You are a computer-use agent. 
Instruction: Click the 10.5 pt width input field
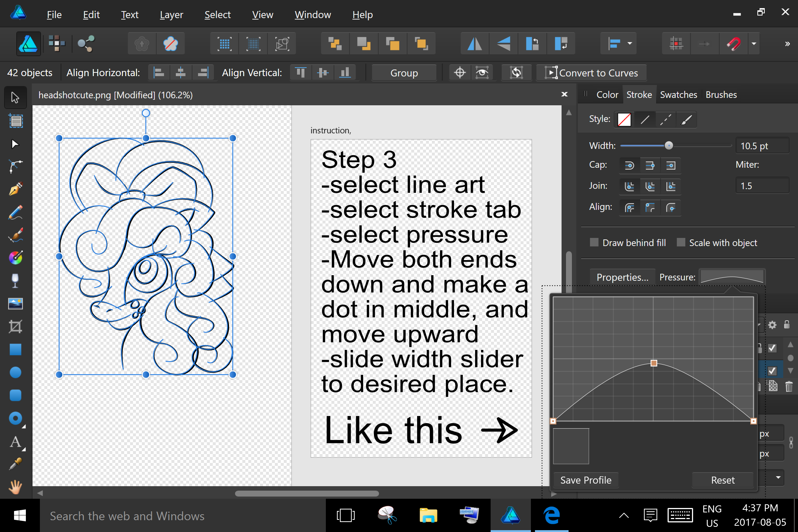point(762,145)
